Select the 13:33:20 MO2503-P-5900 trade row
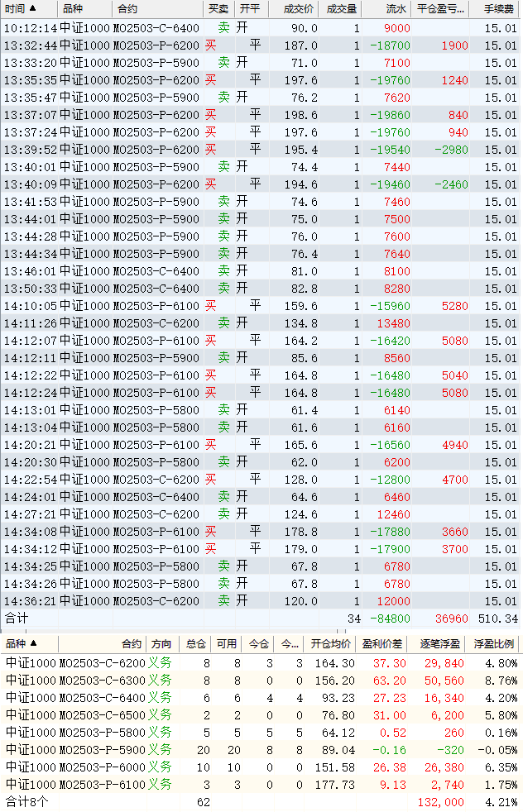This screenshot has height=812, width=523. pyautogui.click(x=261, y=63)
